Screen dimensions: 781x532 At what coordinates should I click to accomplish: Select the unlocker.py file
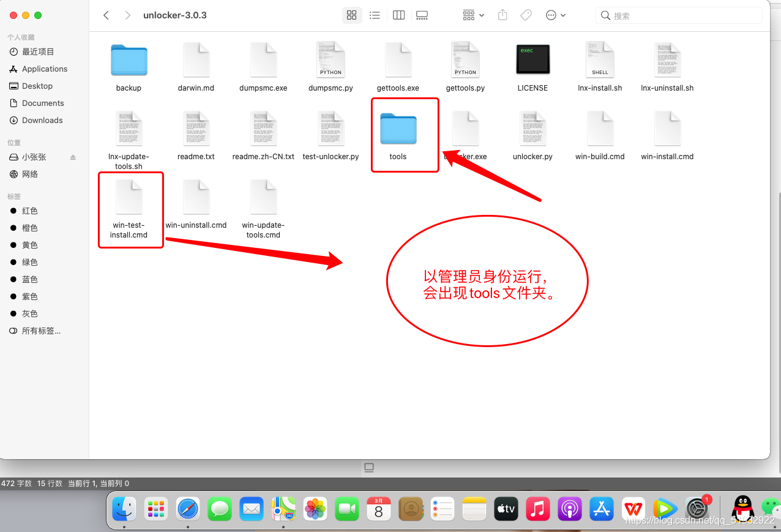[x=532, y=129]
